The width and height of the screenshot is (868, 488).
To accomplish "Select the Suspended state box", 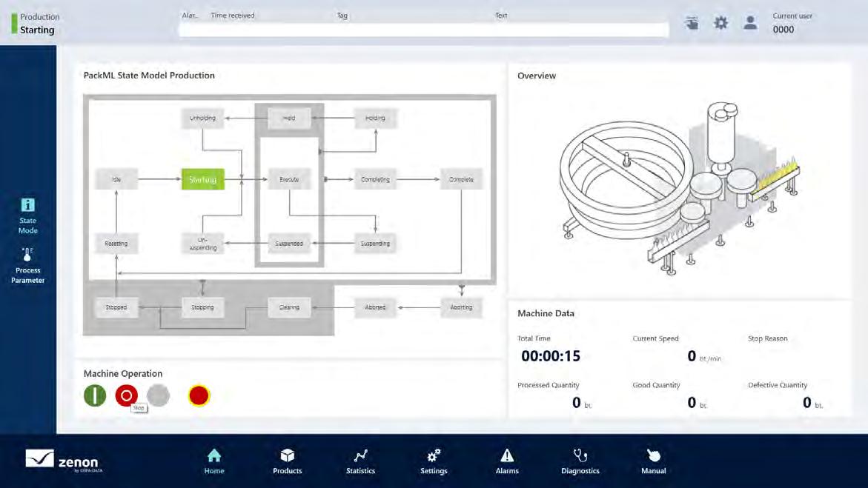I will point(289,244).
